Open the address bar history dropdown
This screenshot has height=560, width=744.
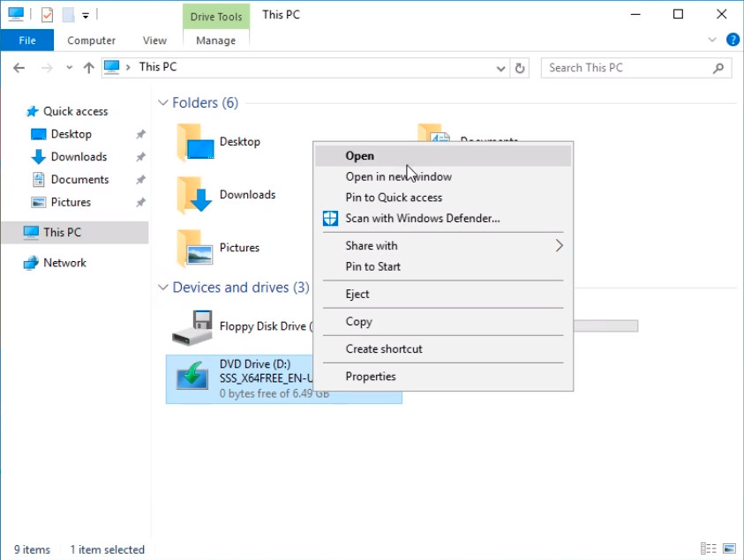[500, 68]
